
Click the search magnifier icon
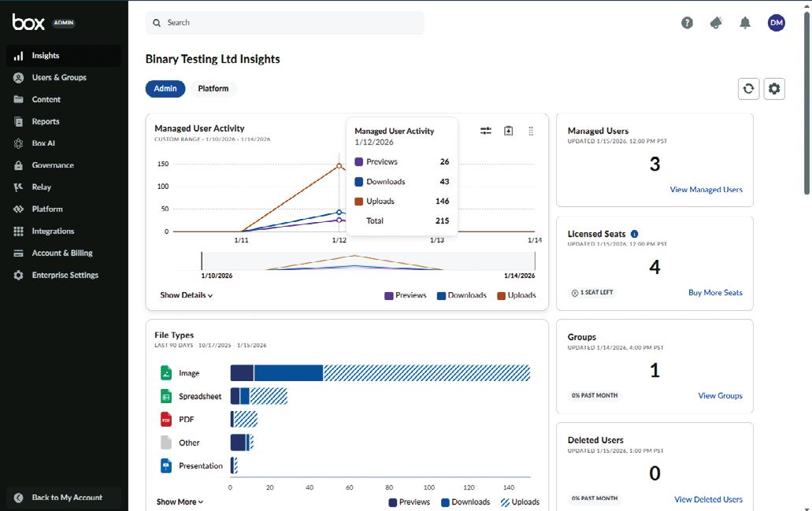157,23
